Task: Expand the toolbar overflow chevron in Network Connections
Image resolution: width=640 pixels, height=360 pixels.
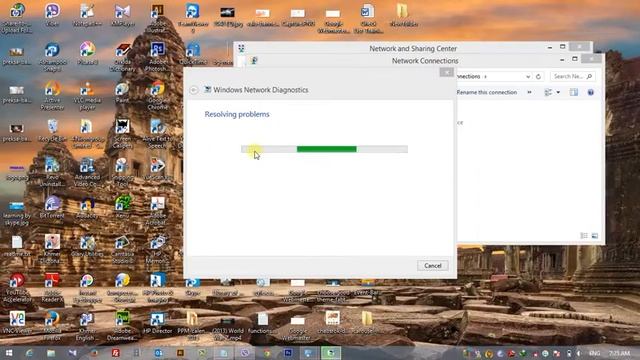Action: click(529, 92)
